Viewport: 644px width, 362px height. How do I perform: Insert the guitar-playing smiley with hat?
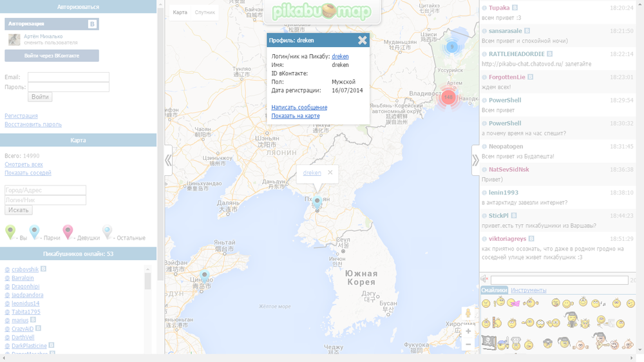(x=600, y=341)
